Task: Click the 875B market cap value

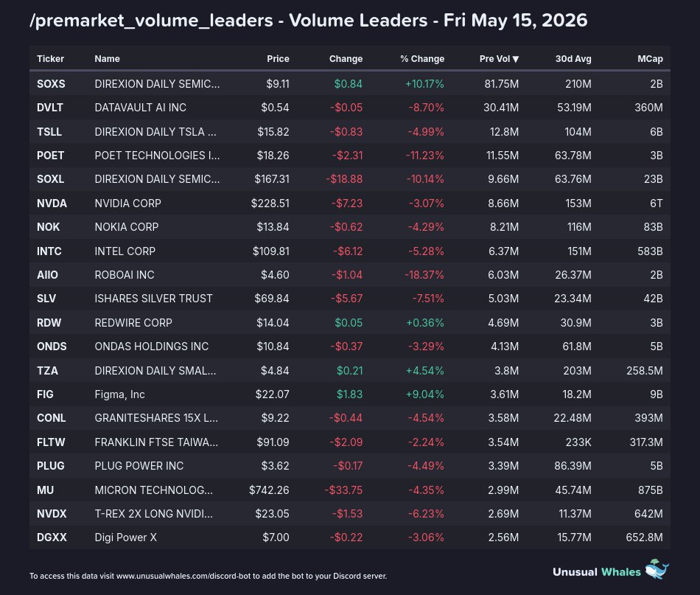Action: click(651, 490)
